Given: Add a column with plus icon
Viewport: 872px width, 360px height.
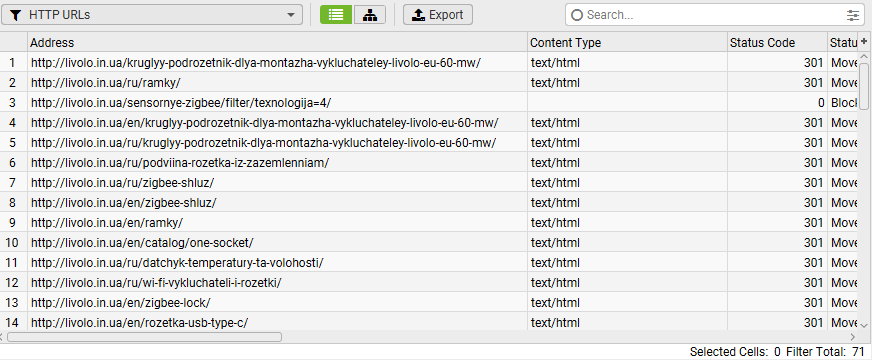Looking at the screenshot, I should 864,42.
